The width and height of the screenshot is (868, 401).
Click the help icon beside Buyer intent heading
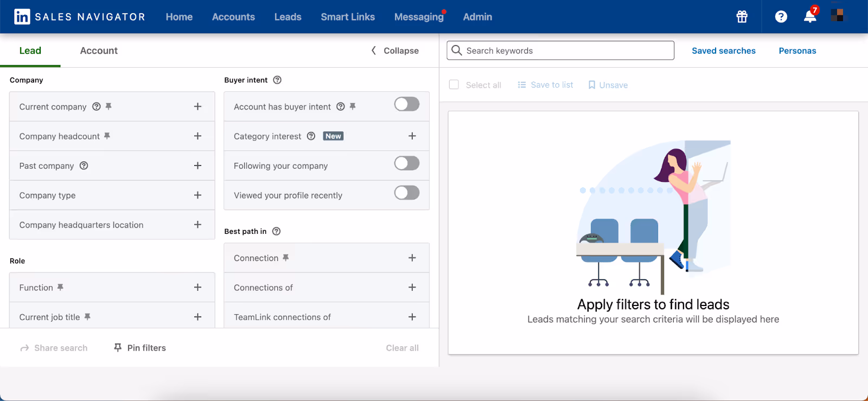(x=277, y=80)
